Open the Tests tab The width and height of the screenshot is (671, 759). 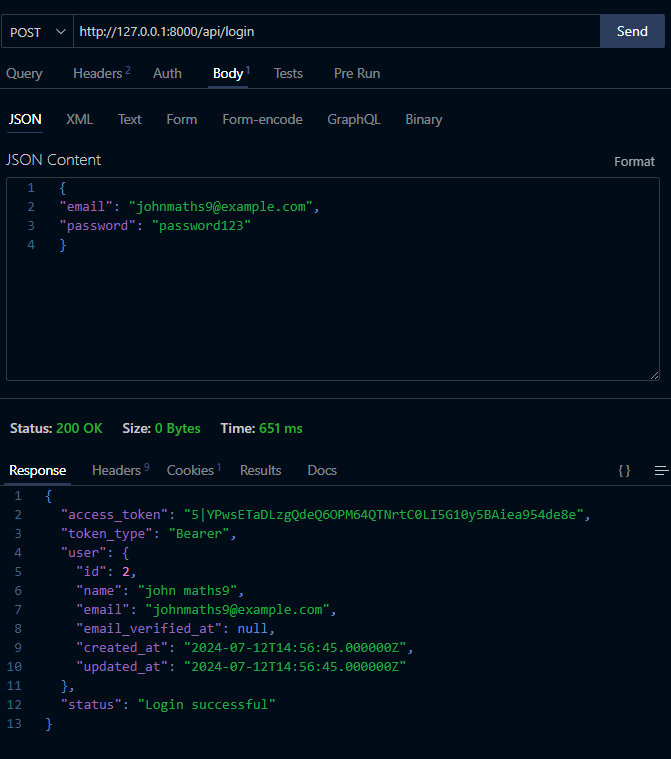[x=288, y=73]
